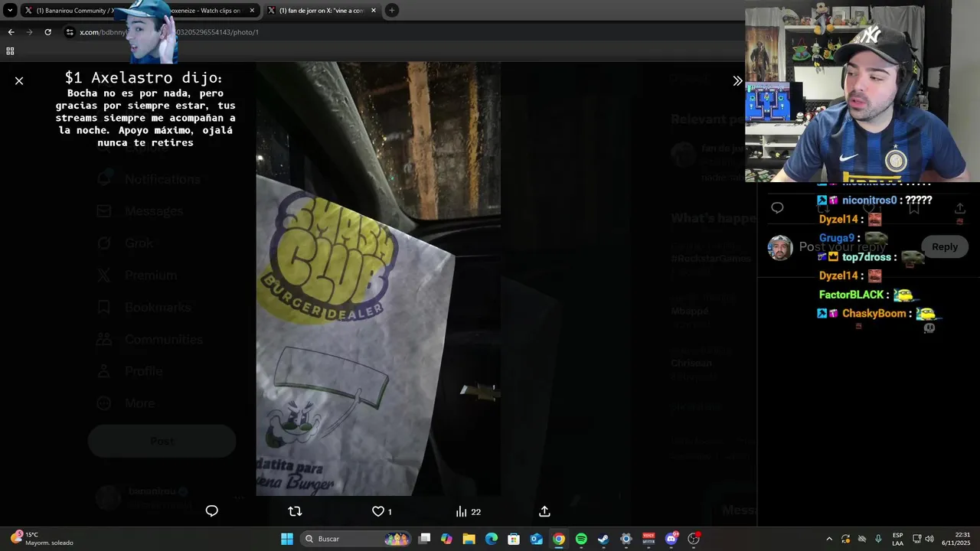This screenshot has height=551, width=980.
Task: Expand the system tray hidden icons chevron
Action: 829,539
